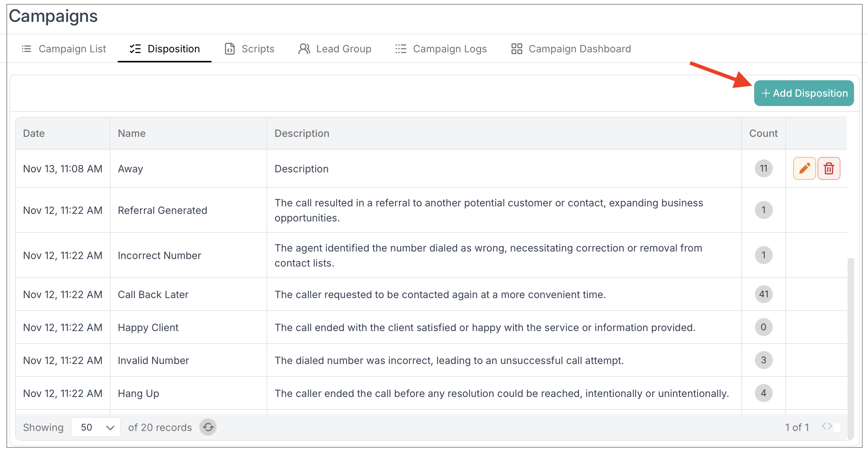Click the red trash delete icon
This screenshot has height=455, width=868.
829,168
